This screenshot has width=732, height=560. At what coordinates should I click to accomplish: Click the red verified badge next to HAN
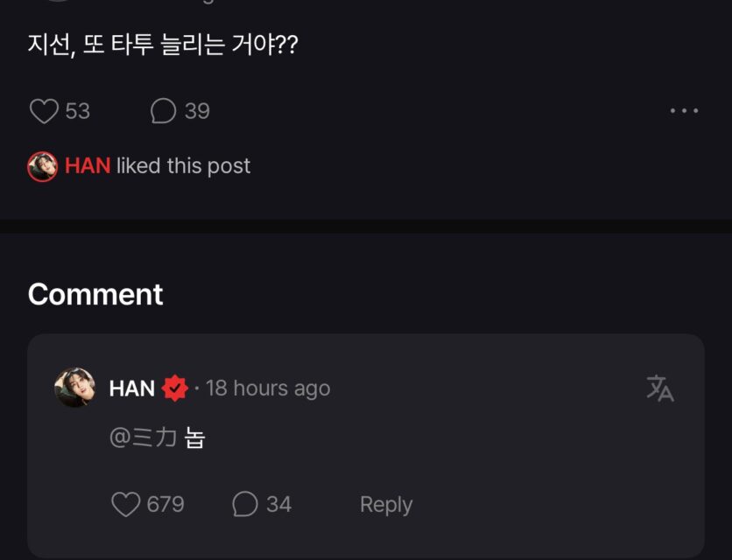click(175, 388)
